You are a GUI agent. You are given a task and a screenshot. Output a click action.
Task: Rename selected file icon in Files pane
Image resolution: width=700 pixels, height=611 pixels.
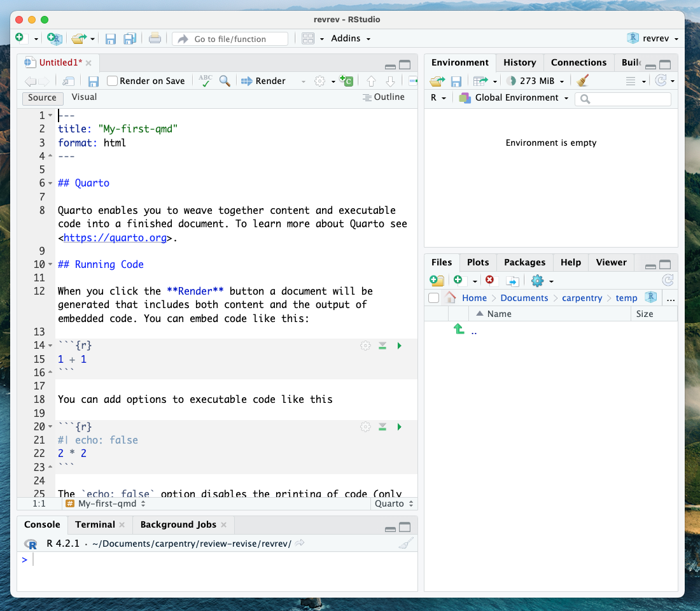pyautogui.click(x=512, y=281)
